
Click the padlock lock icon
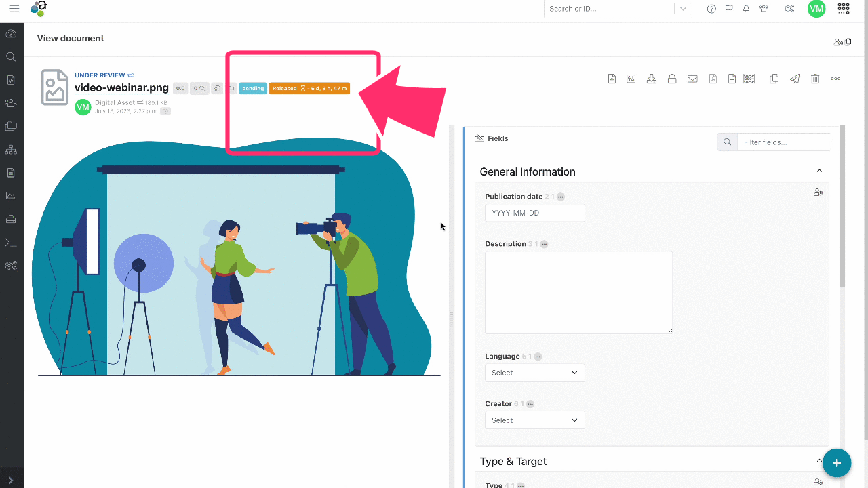671,79
